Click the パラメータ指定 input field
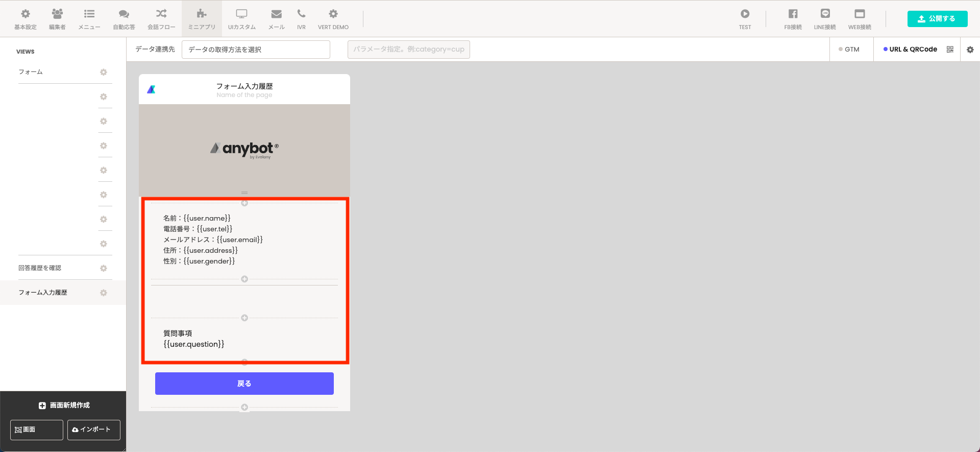This screenshot has width=980, height=452. [x=409, y=50]
